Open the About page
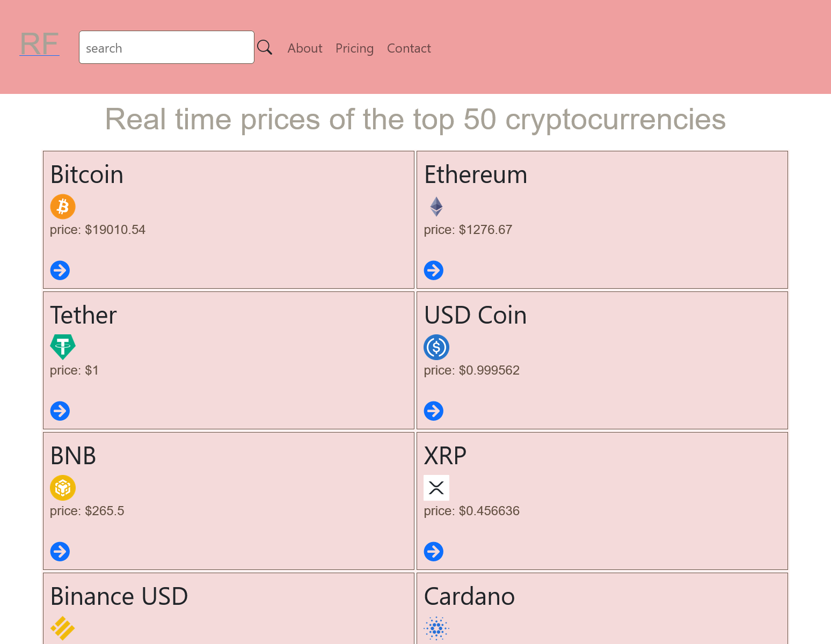 coord(304,48)
